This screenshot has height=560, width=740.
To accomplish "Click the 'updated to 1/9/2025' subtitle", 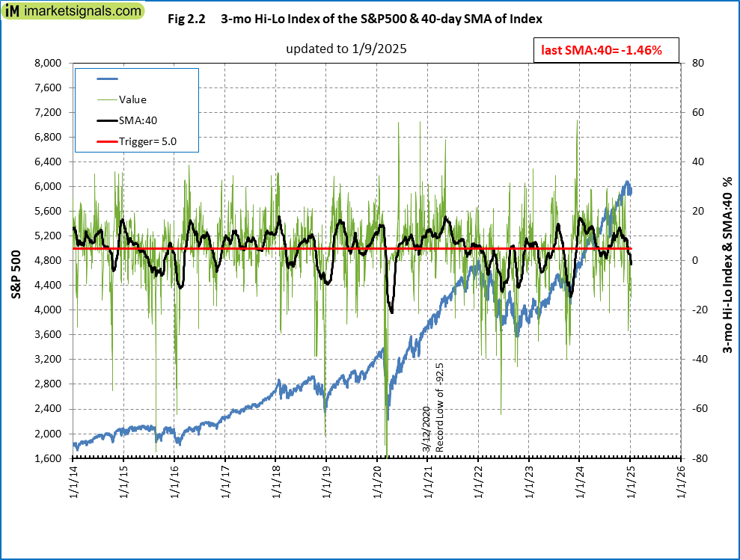I will 346,49.
